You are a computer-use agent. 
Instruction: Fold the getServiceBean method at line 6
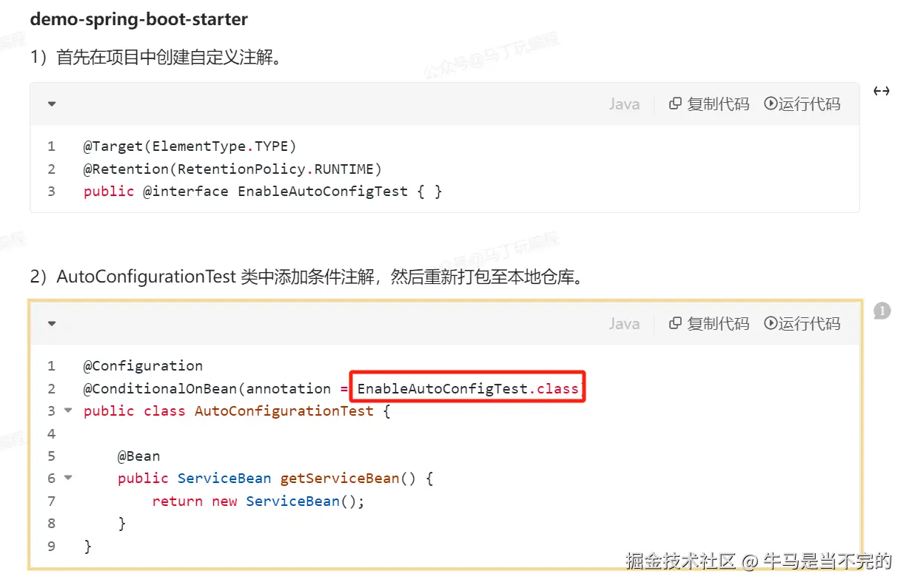68,478
